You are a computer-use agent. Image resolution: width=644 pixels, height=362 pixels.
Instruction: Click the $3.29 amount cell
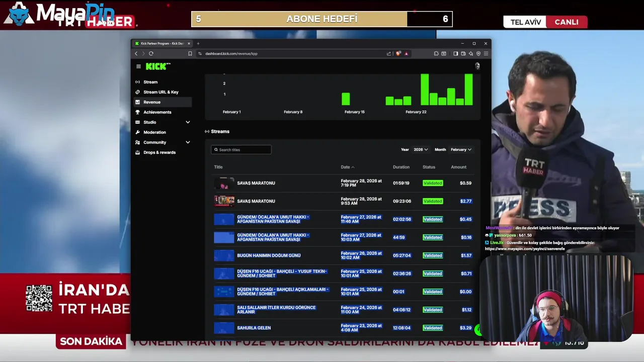[x=465, y=328]
